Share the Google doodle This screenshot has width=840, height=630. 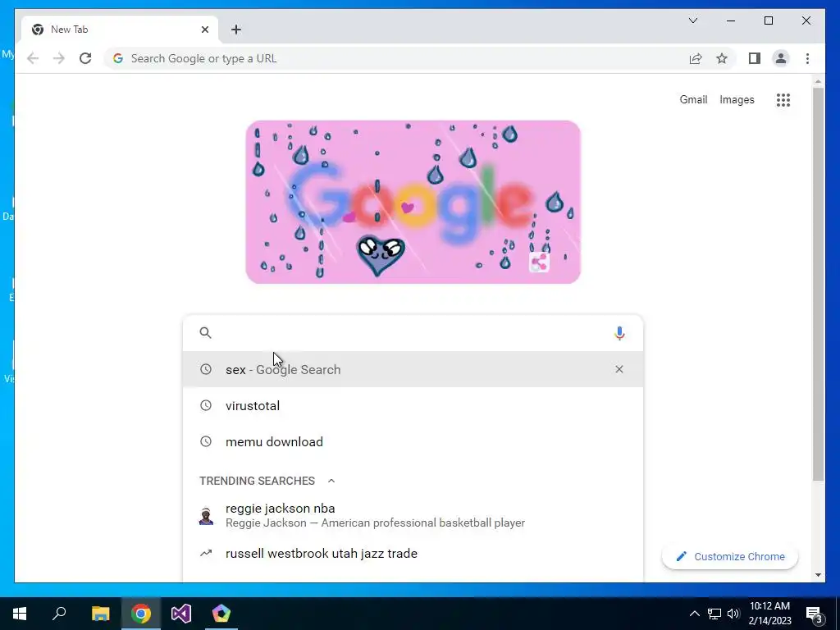coord(539,262)
